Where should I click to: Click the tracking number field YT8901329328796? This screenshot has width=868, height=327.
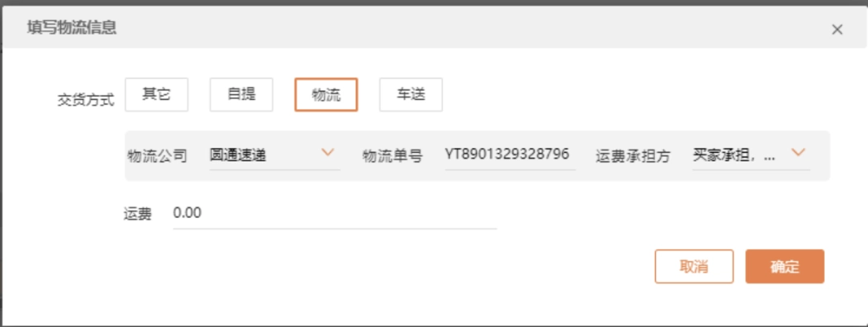[510, 155]
